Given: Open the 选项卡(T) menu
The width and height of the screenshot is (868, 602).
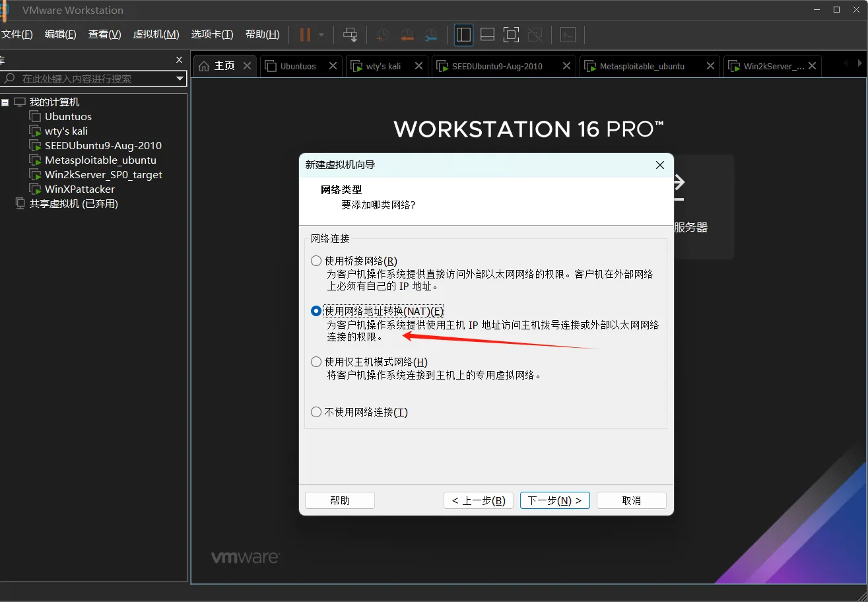Looking at the screenshot, I should (212, 34).
